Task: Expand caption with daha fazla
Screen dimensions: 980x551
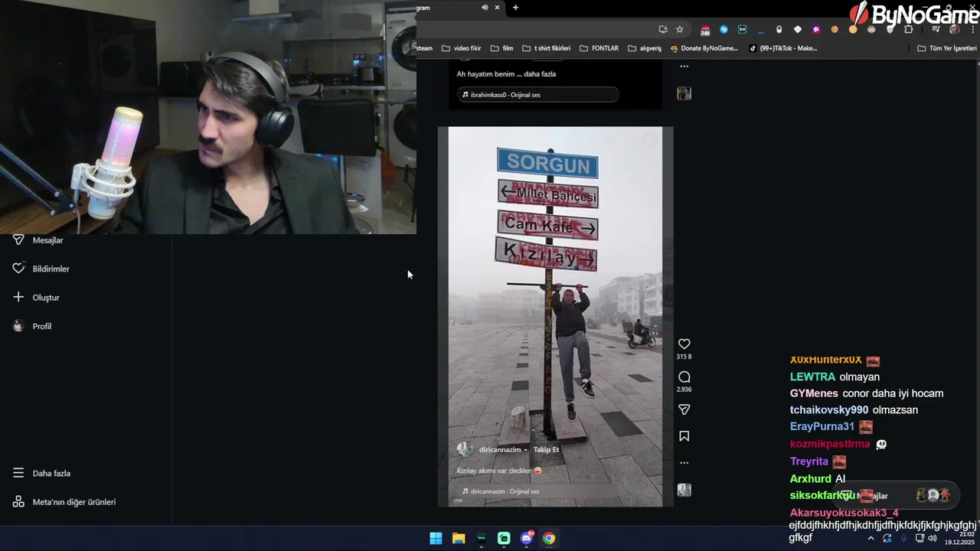Action: click(540, 74)
